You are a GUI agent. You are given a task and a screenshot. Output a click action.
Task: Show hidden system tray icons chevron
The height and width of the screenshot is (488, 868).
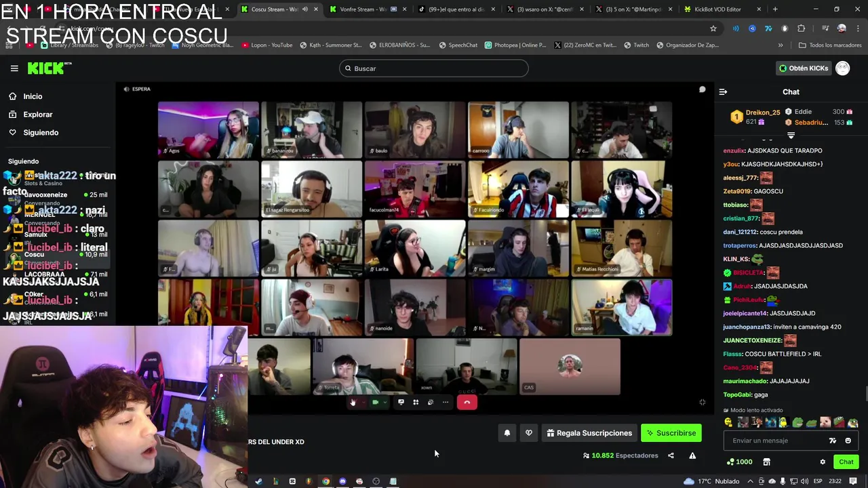click(751, 481)
